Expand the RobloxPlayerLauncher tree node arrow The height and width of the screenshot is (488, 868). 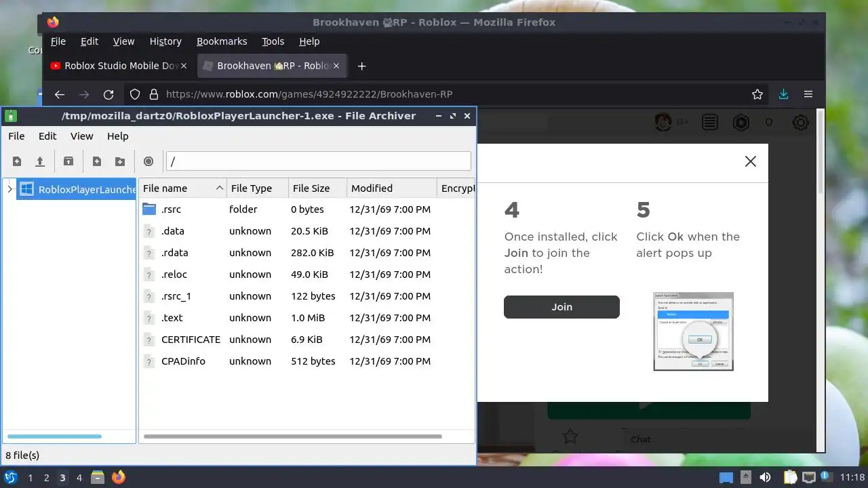tap(9, 189)
